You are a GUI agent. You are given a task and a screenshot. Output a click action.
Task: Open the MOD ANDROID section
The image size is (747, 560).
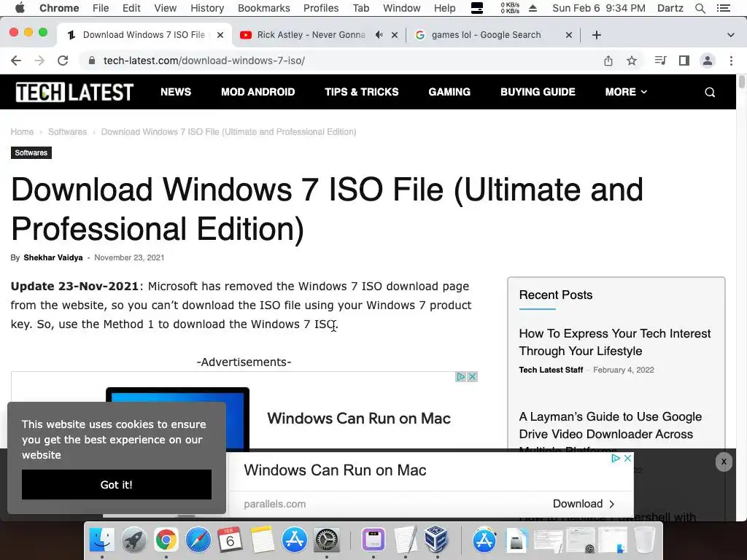pos(258,92)
